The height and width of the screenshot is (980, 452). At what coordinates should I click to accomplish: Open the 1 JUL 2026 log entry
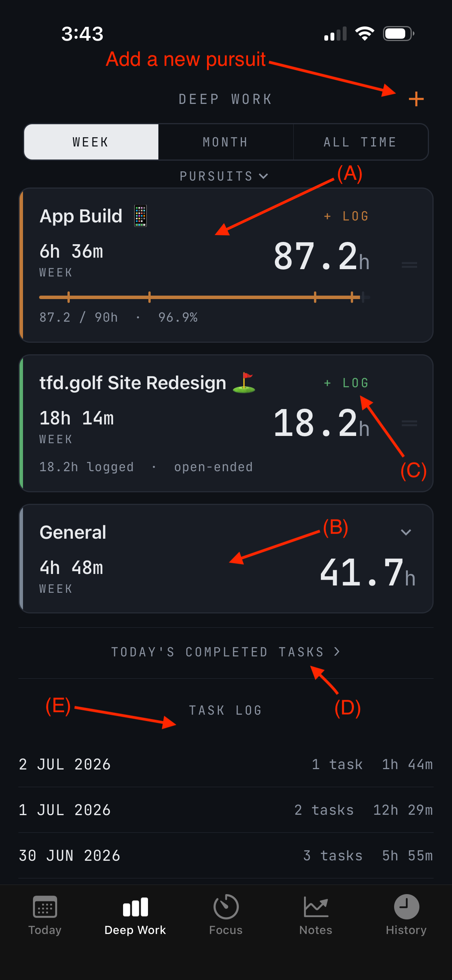point(226,810)
